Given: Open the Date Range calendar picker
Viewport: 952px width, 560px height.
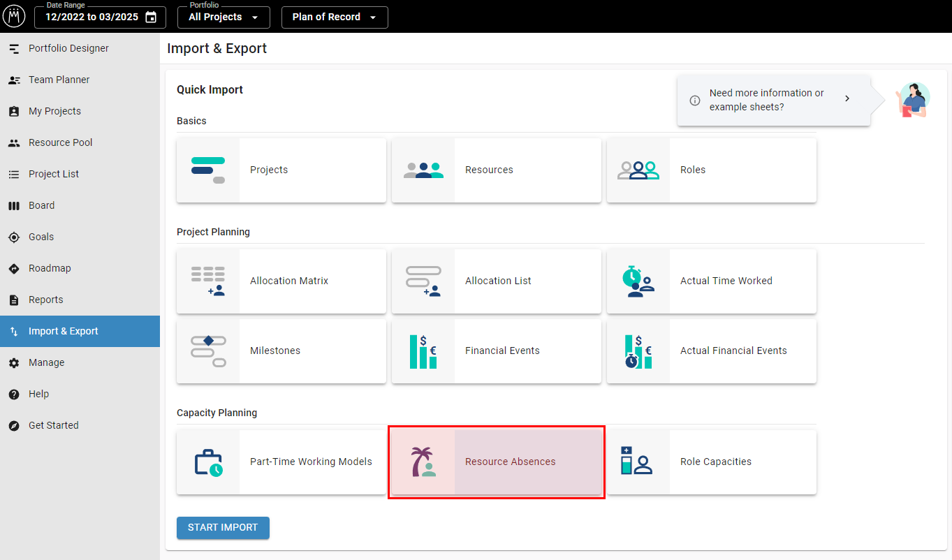Looking at the screenshot, I should [x=151, y=17].
